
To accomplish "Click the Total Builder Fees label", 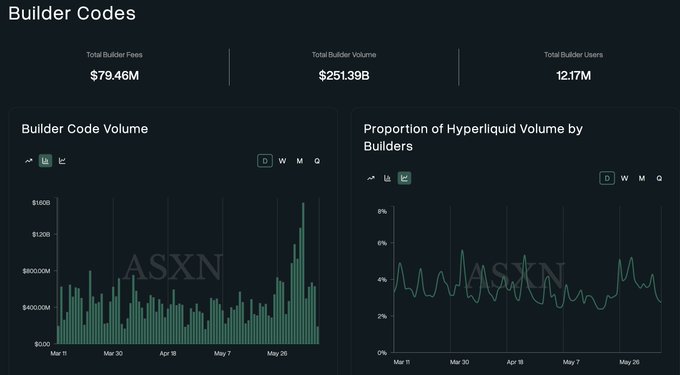I will 114,55.
